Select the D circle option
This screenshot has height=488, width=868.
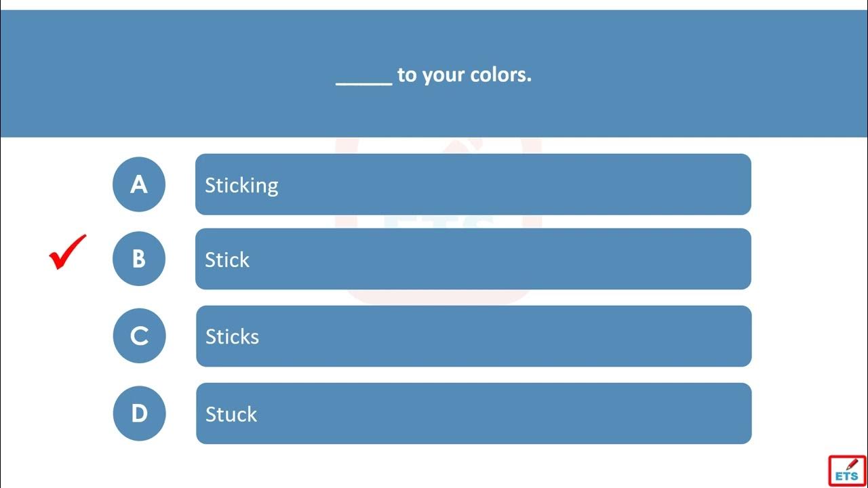pyautogui.click(x=139, y=413)
